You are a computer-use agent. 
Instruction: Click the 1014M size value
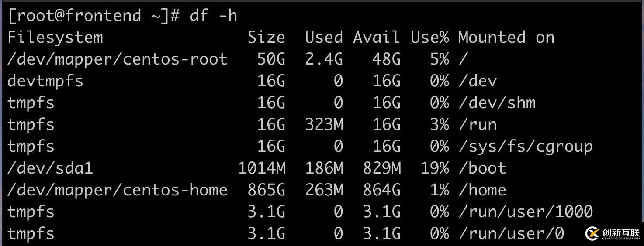click(262, 168)
